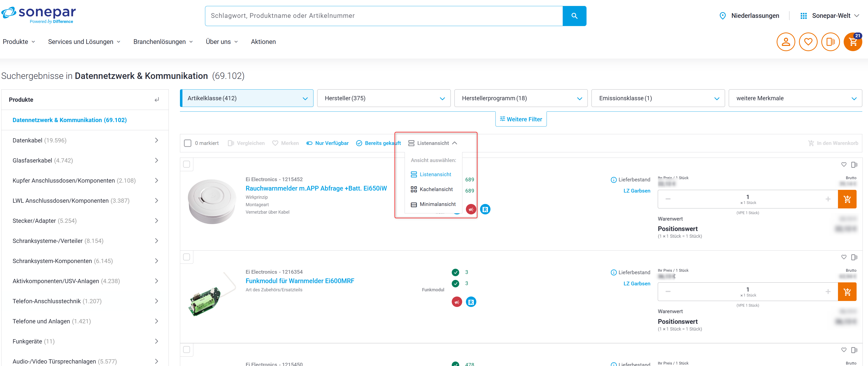The width and height of the screenshot is (868, 366).
Task: Open the Herstellerprogramm (18) dropdown
Action: pos(521,98)
